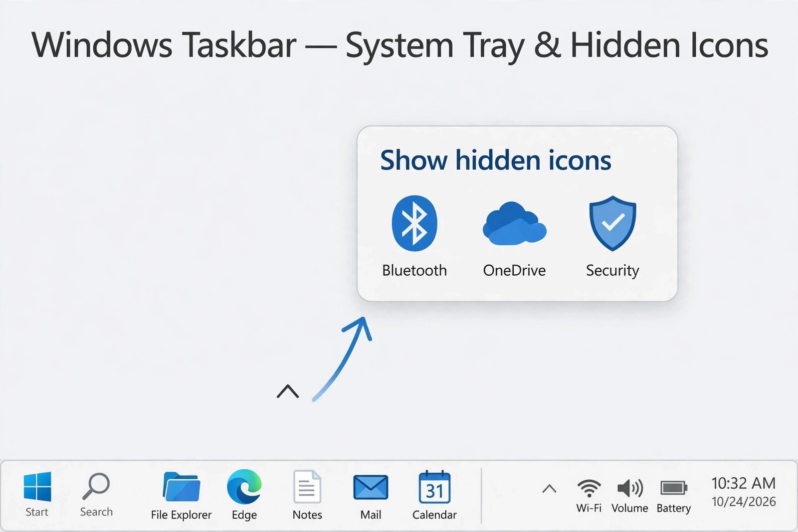
Task: Select the Bluetooth icon in hidden icons
Action: (x=414, y=223)
